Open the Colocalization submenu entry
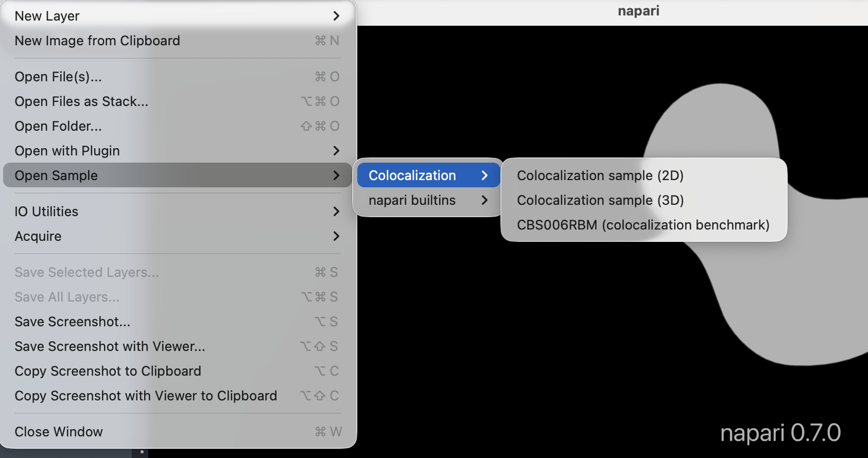The width and height of the screenshot is (868, 458). click(x=428, y=175)
